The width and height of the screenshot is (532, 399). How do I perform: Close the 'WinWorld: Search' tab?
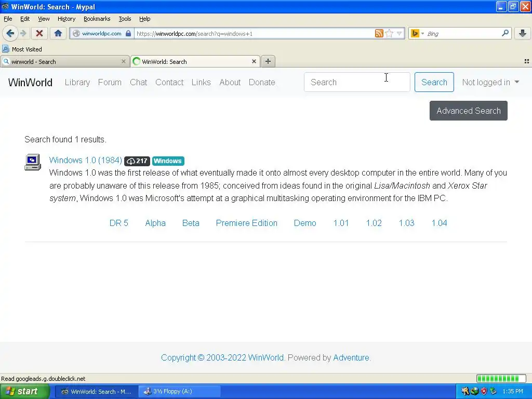coord(254,61)
